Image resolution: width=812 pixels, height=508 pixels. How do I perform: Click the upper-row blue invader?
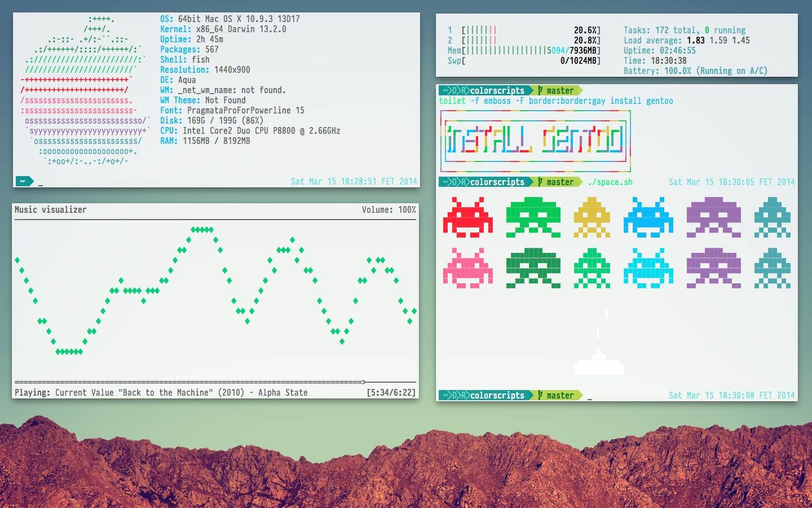coord(648,217)
